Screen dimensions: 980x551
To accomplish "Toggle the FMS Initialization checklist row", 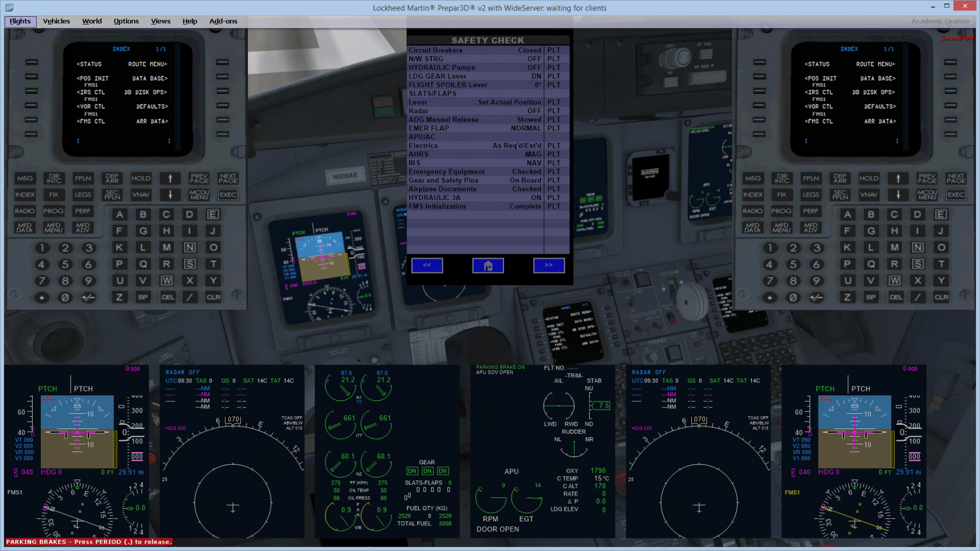I will (x=475, y=206).
